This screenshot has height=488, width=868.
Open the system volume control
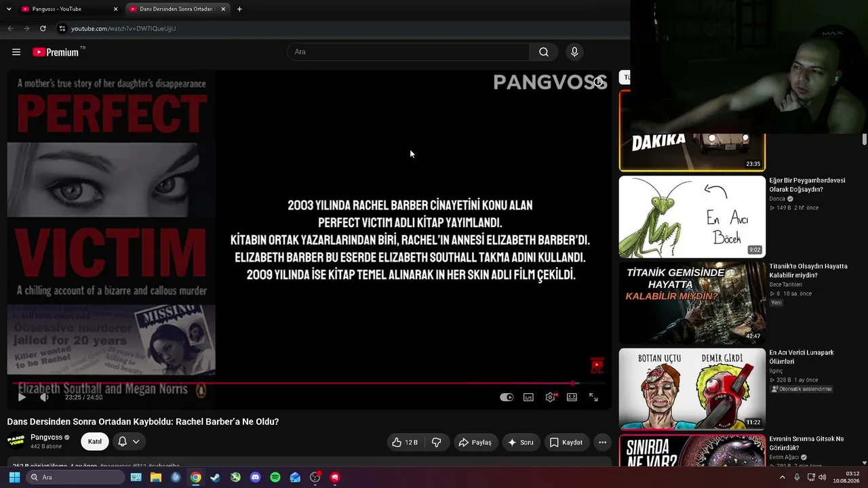[x=823, y=477]
